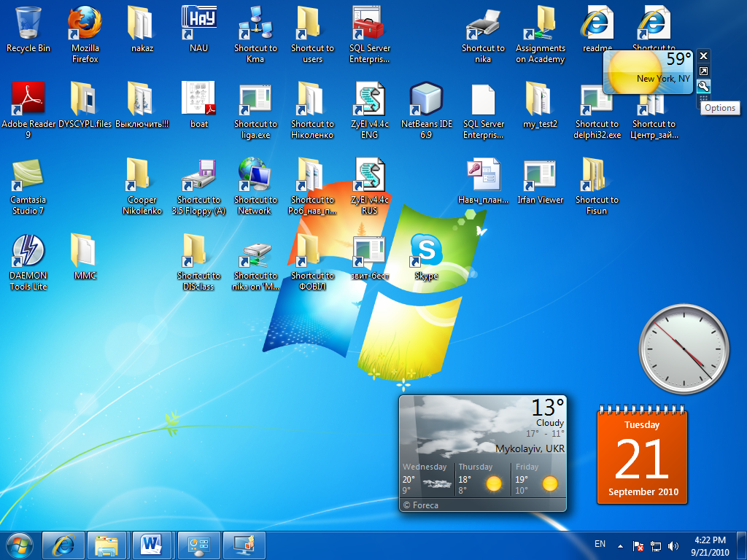
Task: Click the calendar gadget showing Tuesday 21
Action: click(642, 455)
